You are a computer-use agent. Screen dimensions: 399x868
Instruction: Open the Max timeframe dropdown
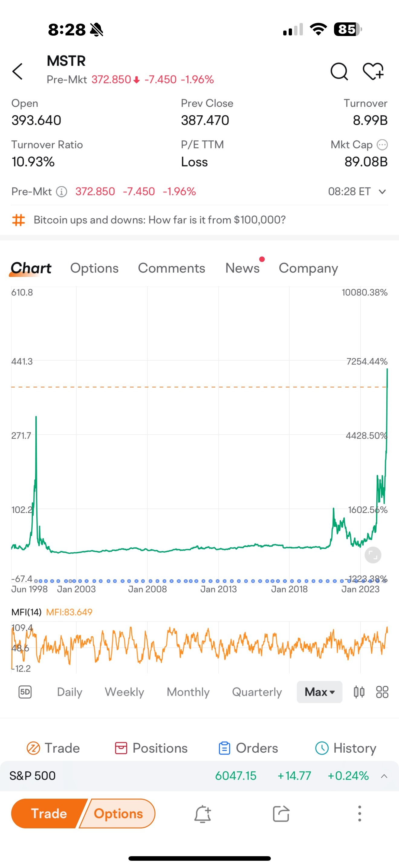point(319,692)
